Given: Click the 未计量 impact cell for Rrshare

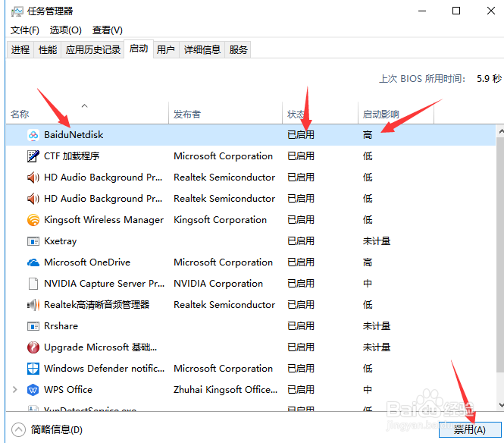Looking at the screenshot, I should 377,326.
